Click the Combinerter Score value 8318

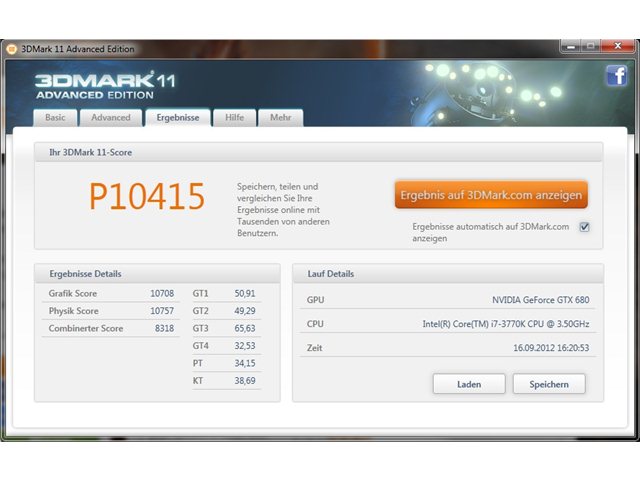pyautogui.click(x=164, y=329)
